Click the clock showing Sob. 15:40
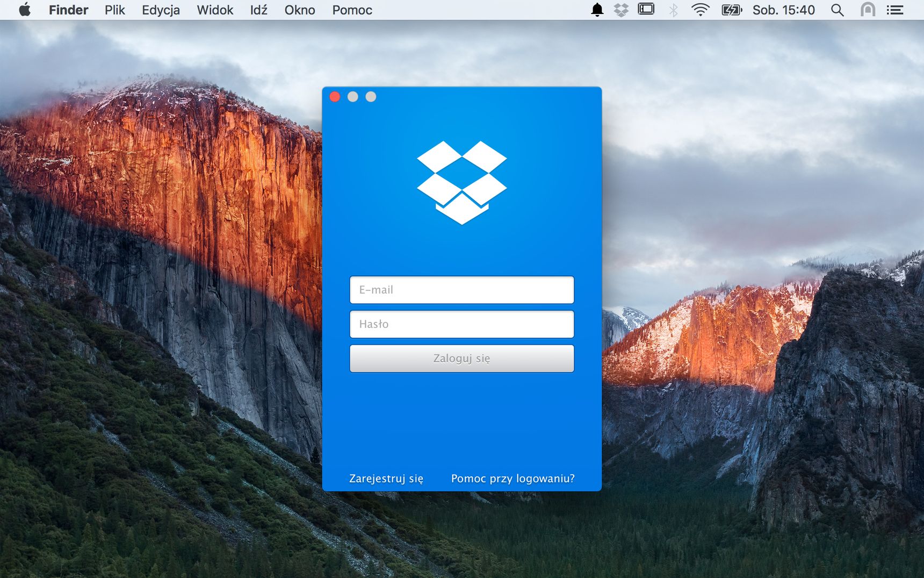 click(783, 10)
